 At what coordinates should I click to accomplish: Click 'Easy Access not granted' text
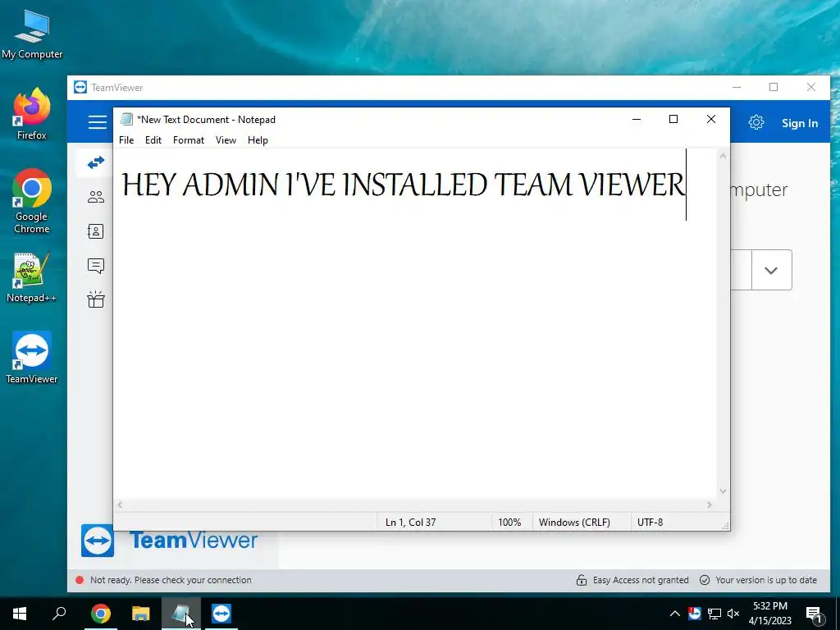coord(641,580)
